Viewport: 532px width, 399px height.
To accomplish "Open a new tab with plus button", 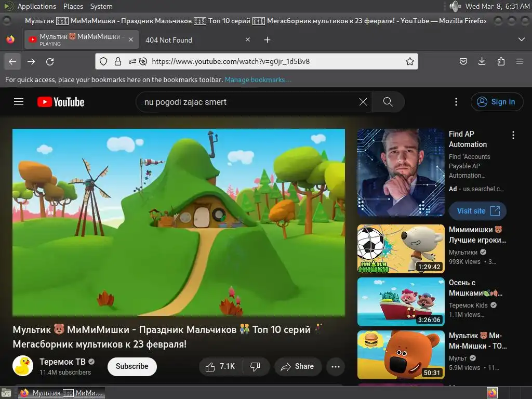I will [x=268, y=40].
